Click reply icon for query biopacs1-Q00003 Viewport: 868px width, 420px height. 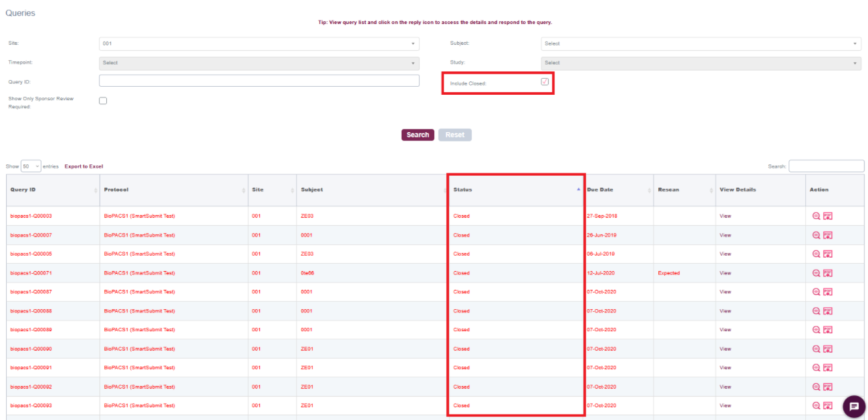(x=816, y=216)
